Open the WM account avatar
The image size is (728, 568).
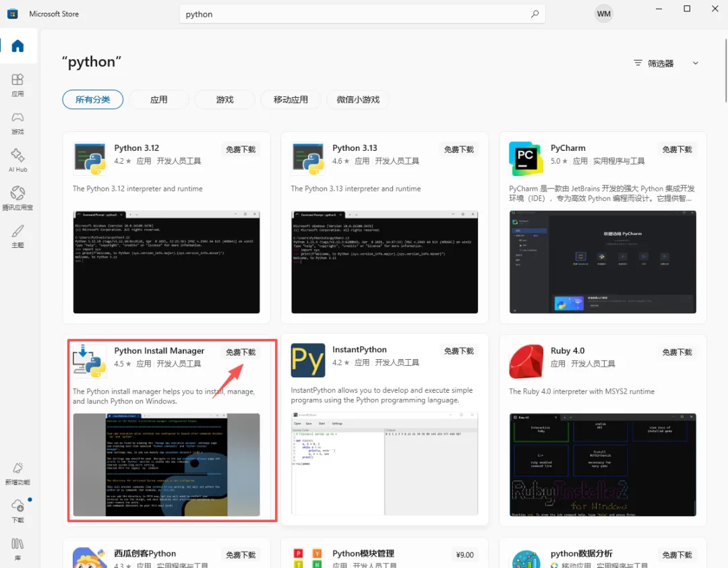[x=603, y=14]
